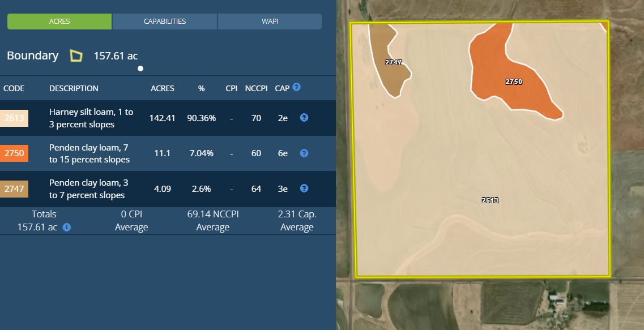Click the help icon beside CAP header
This screenshot has height=330, width=644.
coord(296,88)
